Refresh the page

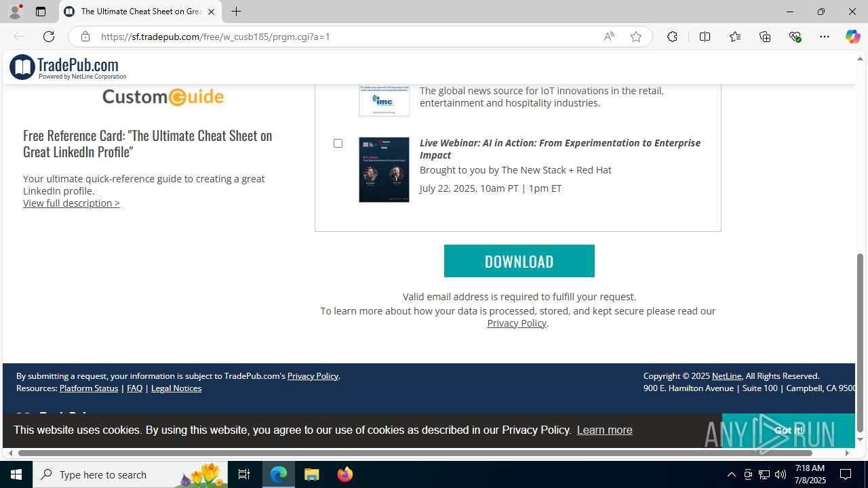click(x=49, y=37)
